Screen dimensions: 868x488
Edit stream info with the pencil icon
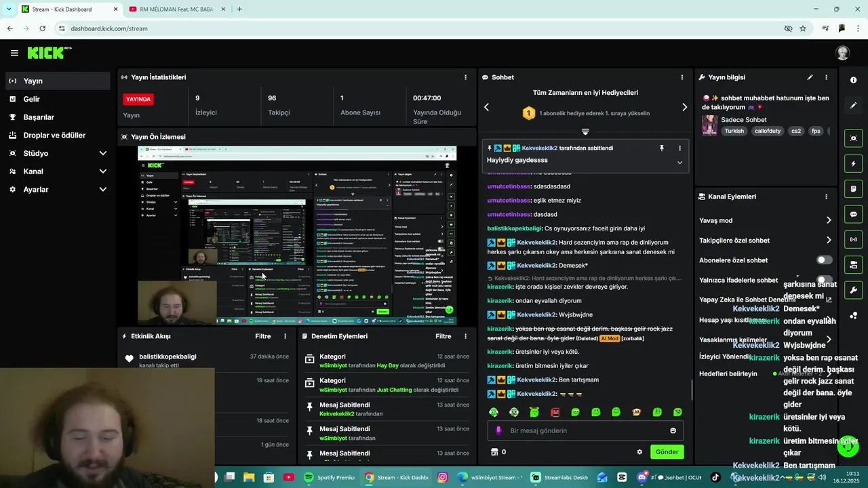coord(810,77)
